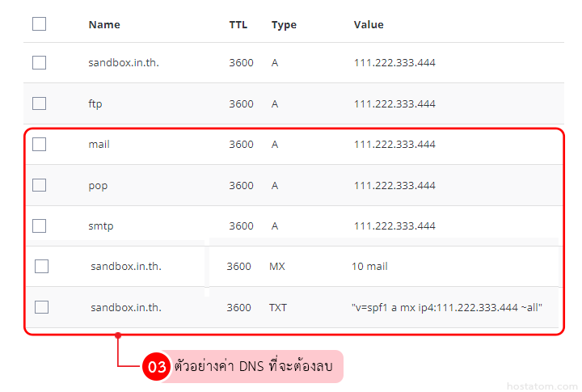Click the Name column header
Image resolution: width=582 pixels, height=392 pixels.
pos(104,25)
